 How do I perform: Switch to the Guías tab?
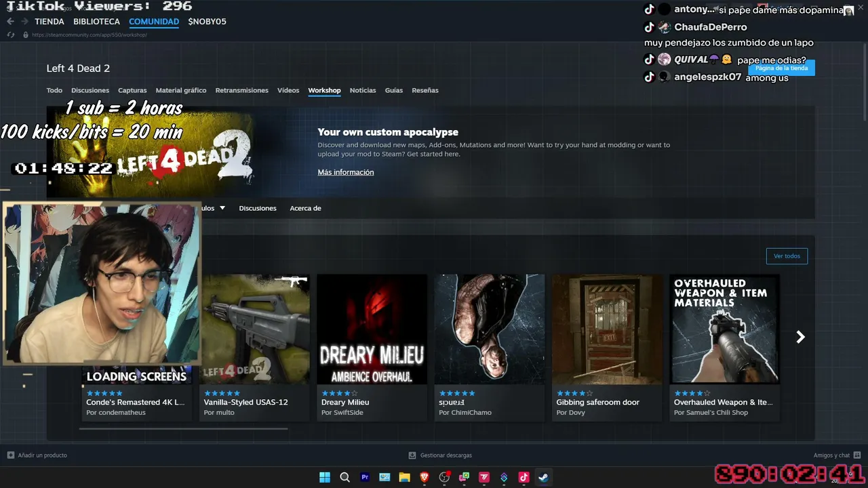[394, 90]
